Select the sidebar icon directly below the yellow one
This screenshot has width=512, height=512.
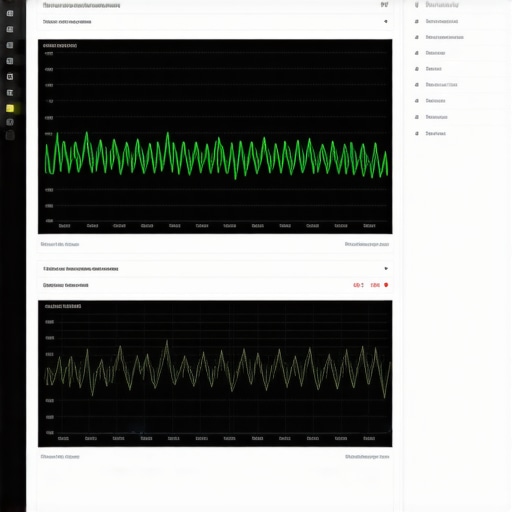(x=10, y=122)
